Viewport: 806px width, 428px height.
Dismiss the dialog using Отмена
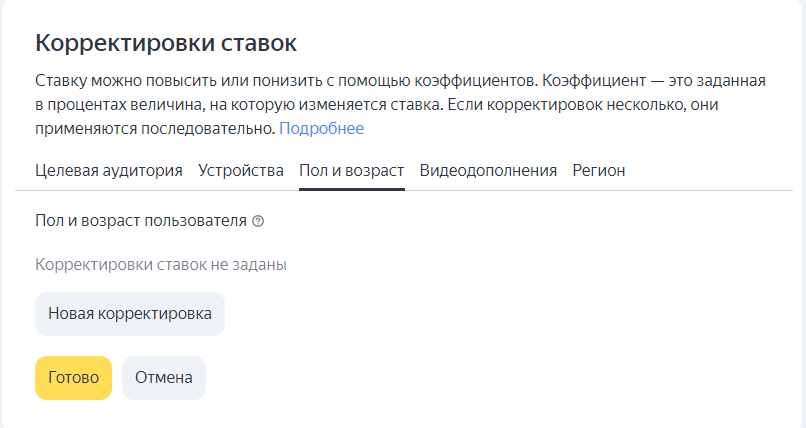164,378
